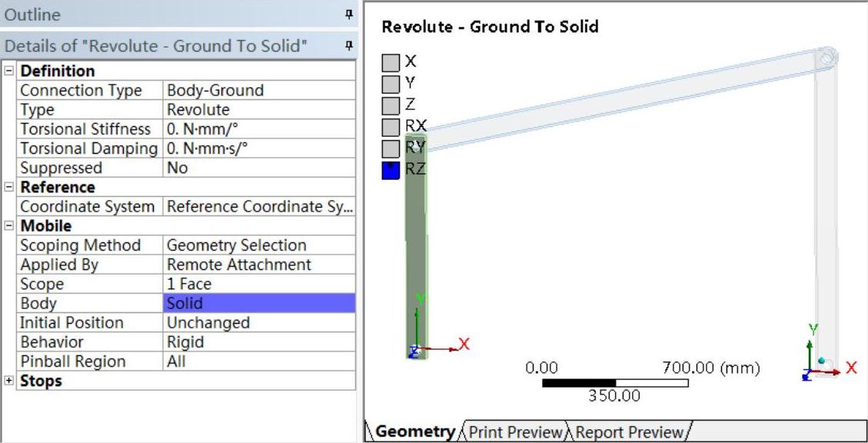868x443 pixels.
Task: Click the pin icon on Details panel
Action: [x=350, y=47]
